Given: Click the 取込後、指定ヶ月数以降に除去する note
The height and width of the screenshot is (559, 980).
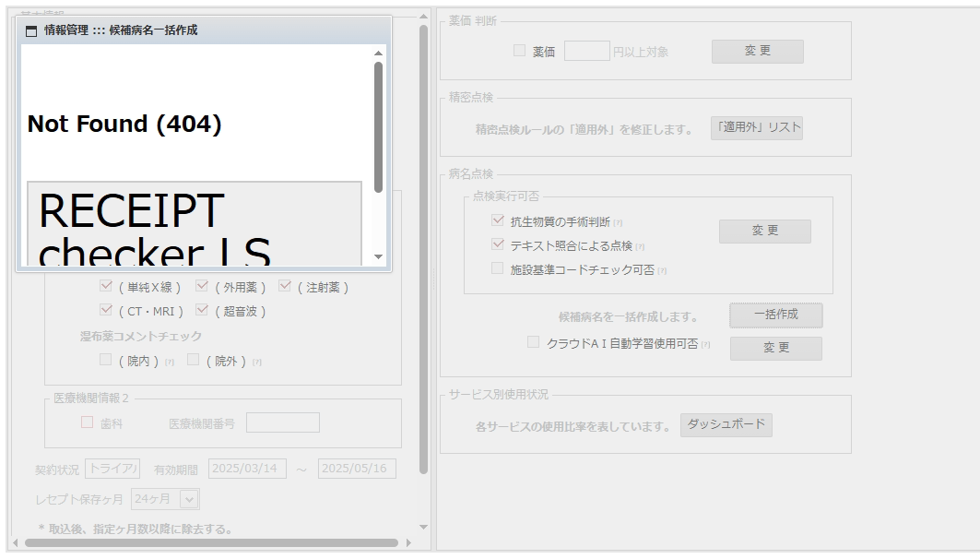Looking at the screenshot, I should tap(136, 529).
